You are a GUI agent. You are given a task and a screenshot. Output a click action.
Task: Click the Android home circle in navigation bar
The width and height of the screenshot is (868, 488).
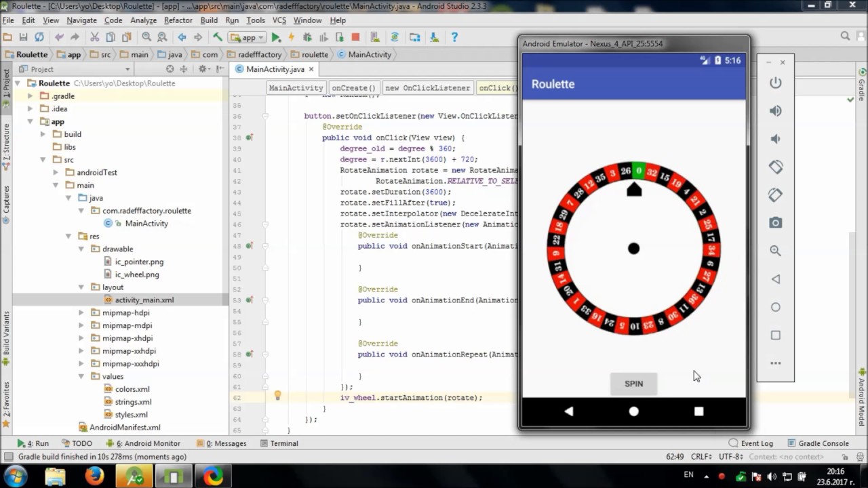(x=633, y=411)
